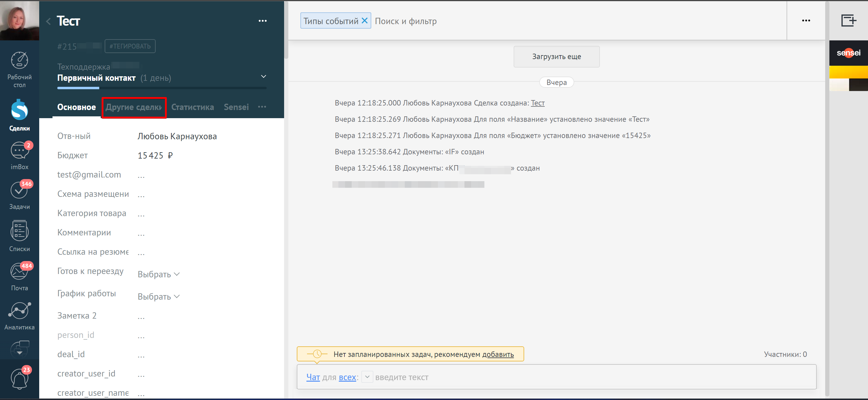Click responsible user Любовь Карнаухова
The image size is (868, 400).
[177, 136]
